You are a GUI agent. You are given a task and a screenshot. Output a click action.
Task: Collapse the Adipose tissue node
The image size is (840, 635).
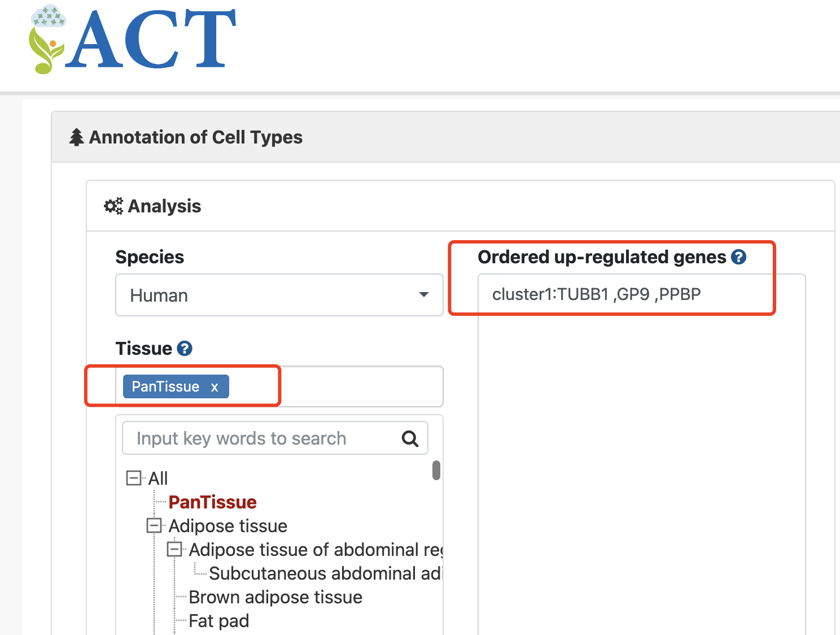pos(154,526)
